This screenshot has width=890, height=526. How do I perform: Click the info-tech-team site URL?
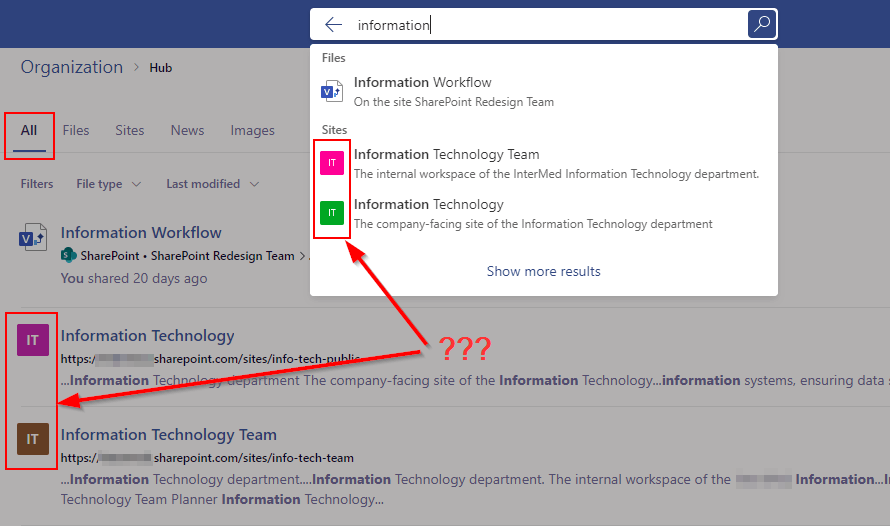coord(207,458)
